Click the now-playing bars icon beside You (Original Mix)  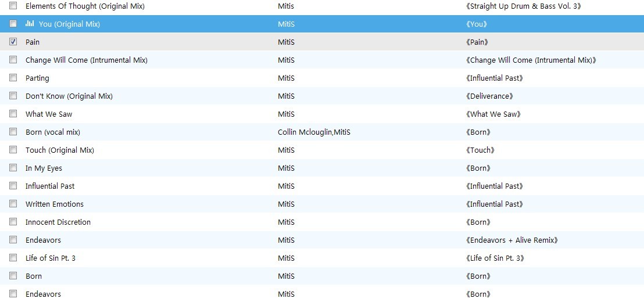tap(30, 23)
